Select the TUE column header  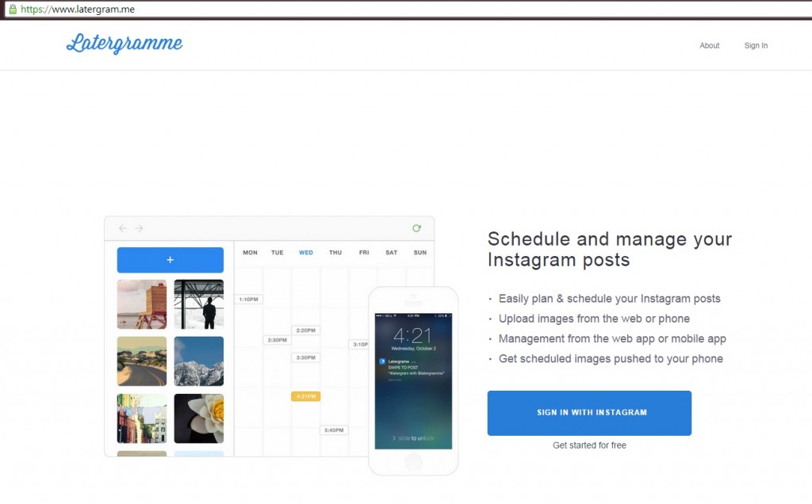(277, 253)
